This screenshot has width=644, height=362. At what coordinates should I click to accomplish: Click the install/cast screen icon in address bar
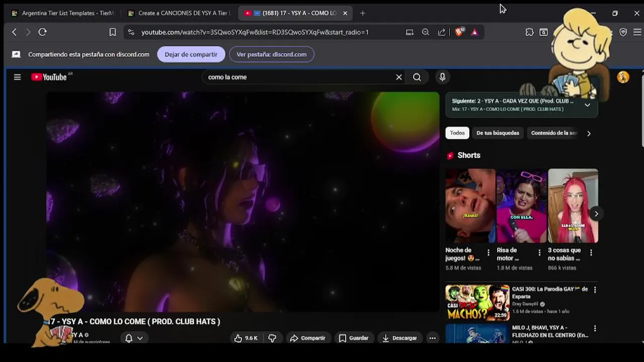410,32
